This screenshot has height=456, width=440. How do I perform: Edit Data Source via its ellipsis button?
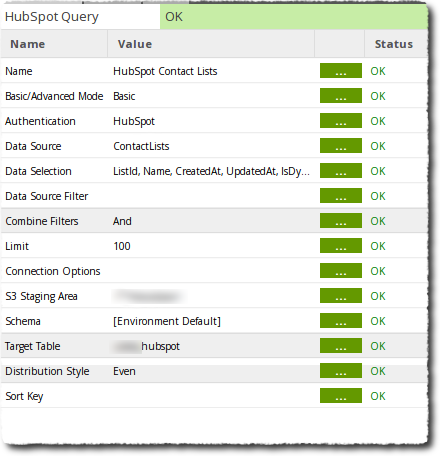pyautogui.click(x=341, y=146)
